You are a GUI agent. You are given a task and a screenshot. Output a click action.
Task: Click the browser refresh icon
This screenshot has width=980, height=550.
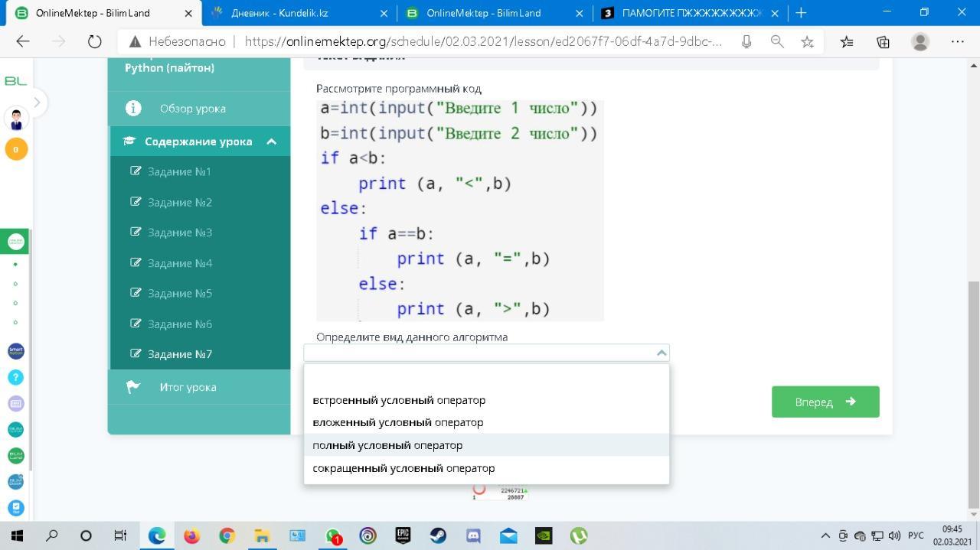[x=95, y=42]
